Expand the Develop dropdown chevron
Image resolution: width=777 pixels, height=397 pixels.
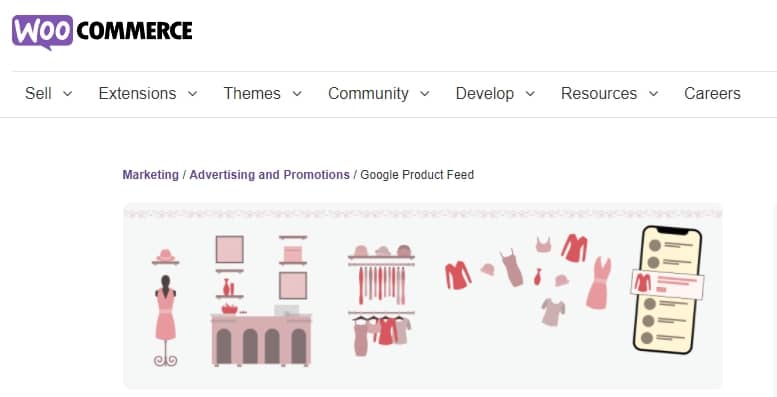point(530,94)
